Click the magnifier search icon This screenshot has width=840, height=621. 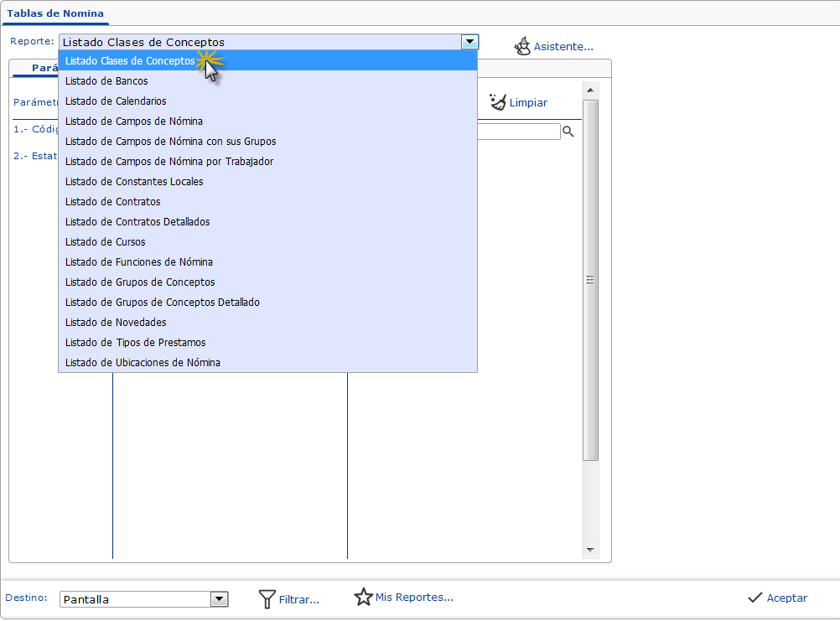coord(568,132)
